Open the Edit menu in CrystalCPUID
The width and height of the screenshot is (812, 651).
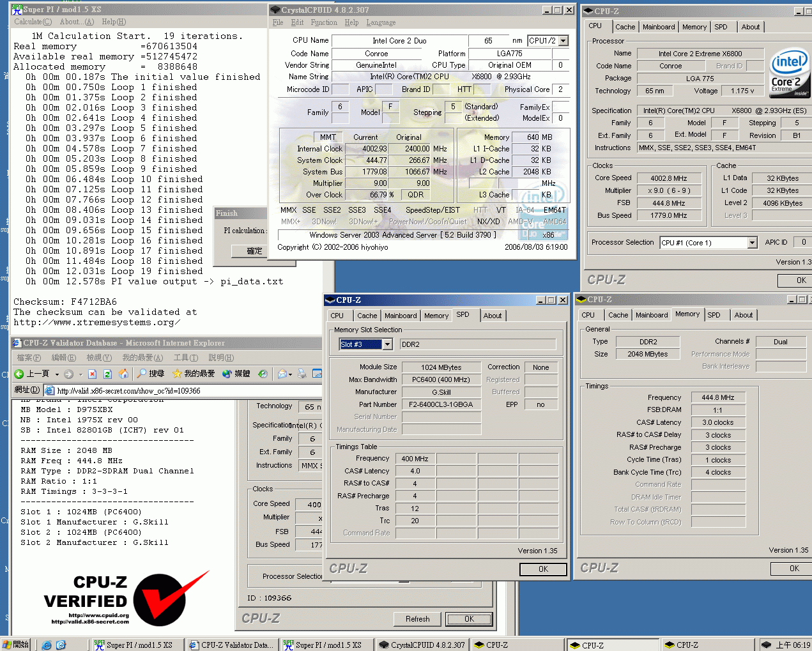click(x=297, y=22)
